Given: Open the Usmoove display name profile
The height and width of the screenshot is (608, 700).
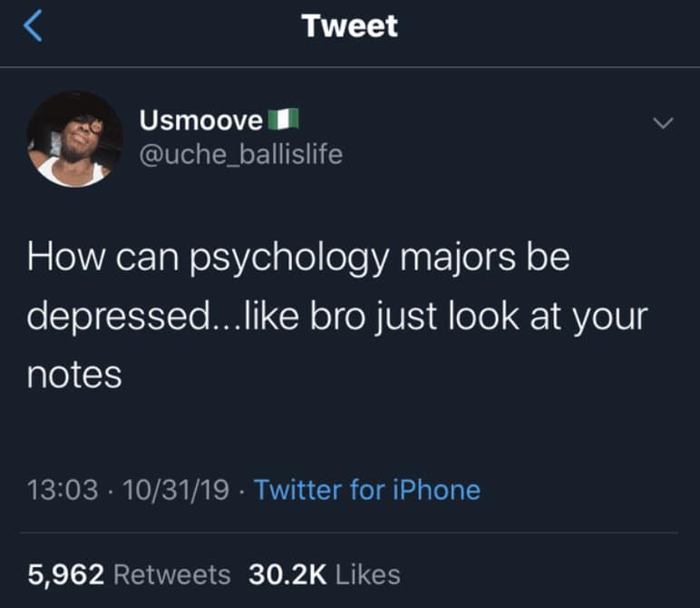Looking at the screenshot, I should (201, 120).
